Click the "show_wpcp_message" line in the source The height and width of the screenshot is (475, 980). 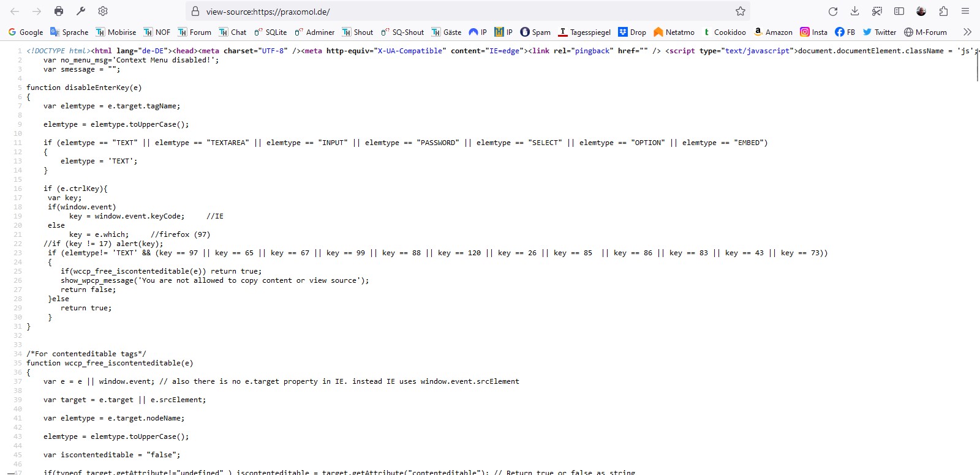click(215, 280)
